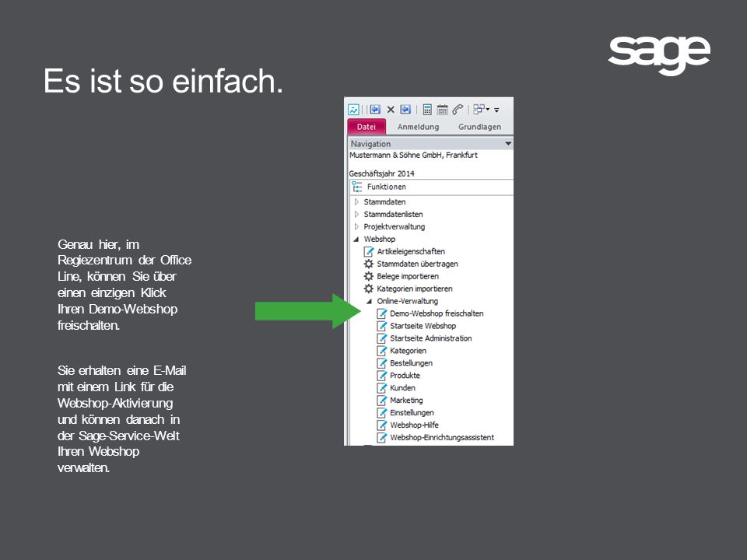Collapse the Webshop tree node
747x560 pixels.
click(356, 239)
